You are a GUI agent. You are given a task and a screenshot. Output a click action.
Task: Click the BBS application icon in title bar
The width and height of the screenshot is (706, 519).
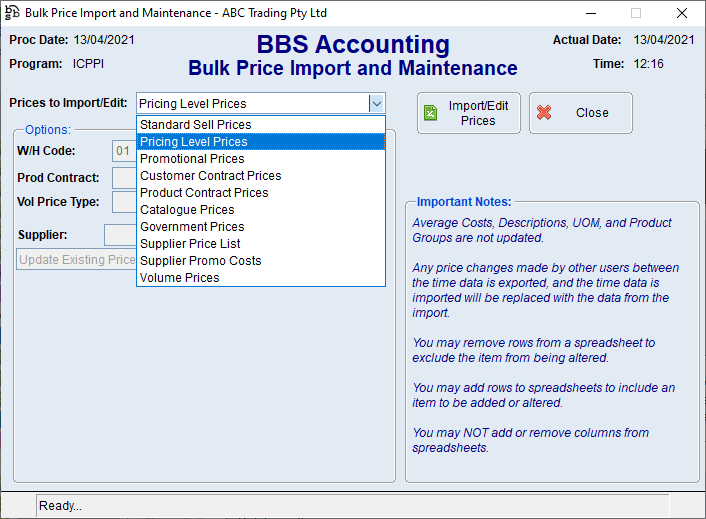point(12,13)
